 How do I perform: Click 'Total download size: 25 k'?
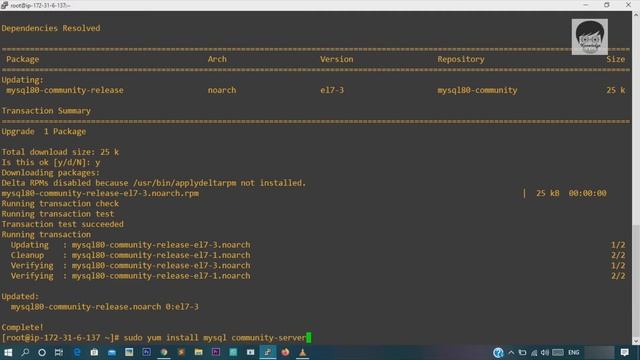(60, 152)
